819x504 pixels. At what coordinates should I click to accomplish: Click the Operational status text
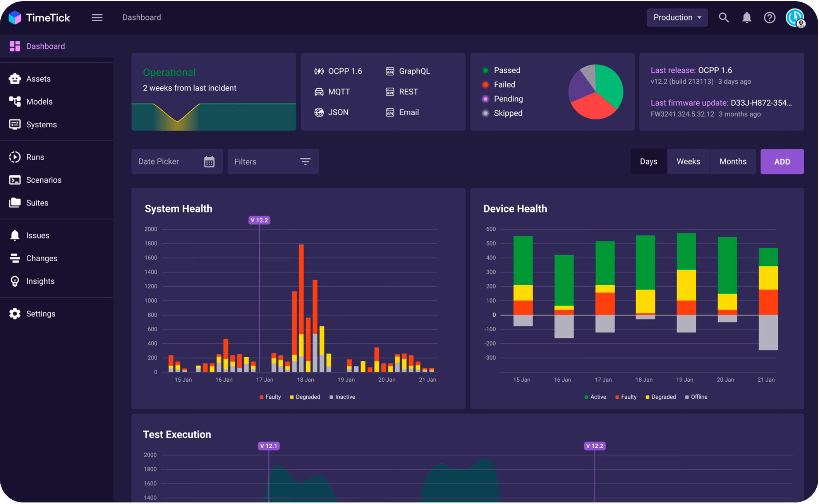click(169, 72)
